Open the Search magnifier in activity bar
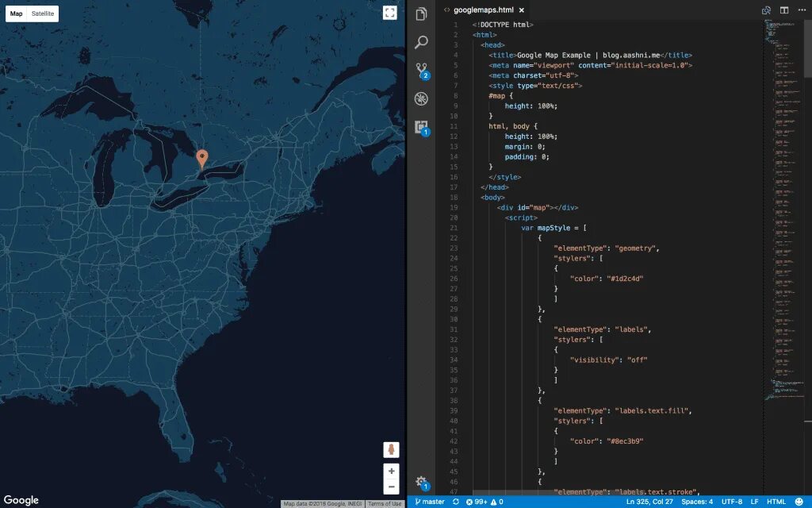The height and width of the screenshot is (508, 812). coord(422,42)
